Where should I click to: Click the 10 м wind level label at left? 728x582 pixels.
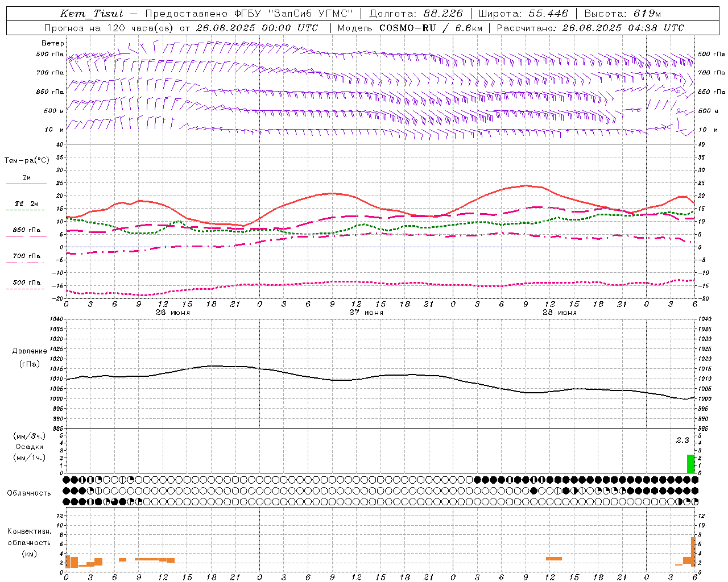coord(55,130)
